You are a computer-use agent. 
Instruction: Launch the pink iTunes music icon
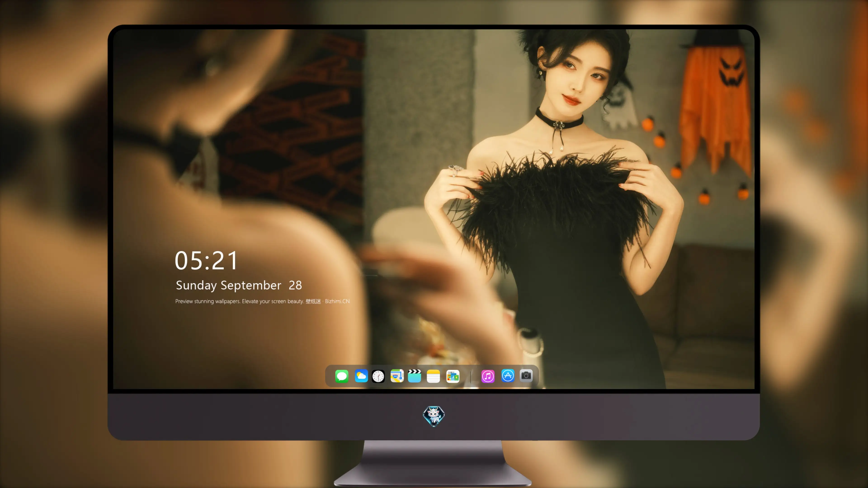coord(488,376)
